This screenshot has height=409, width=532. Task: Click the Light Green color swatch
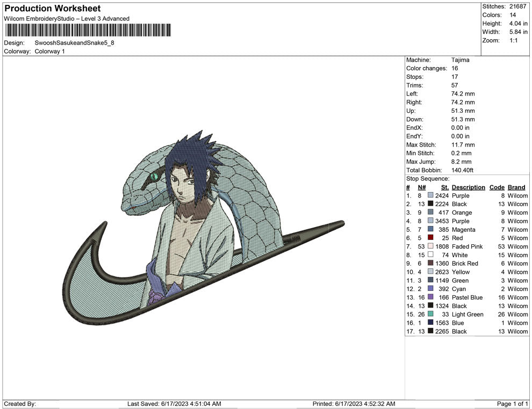430,314
